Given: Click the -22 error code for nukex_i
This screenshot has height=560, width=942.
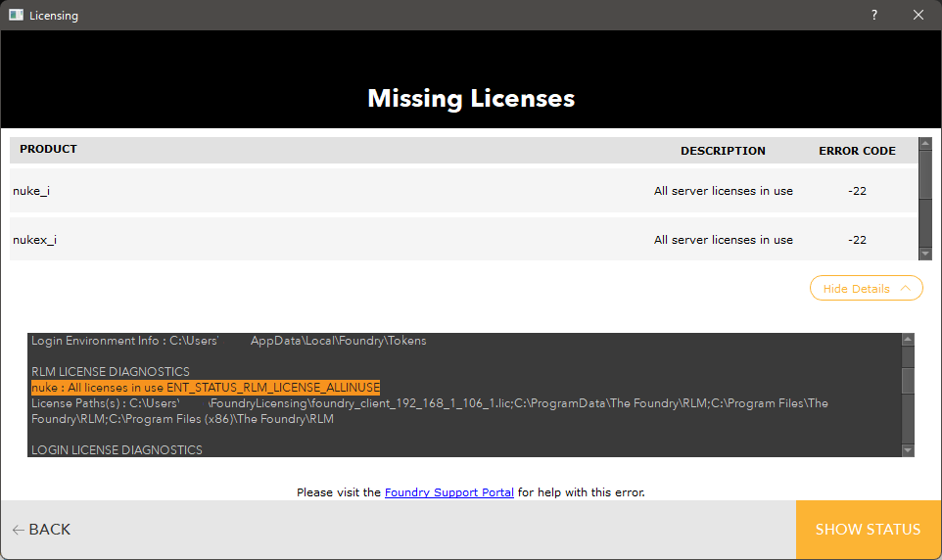Looking at the screenshot, I should (857, 240).
